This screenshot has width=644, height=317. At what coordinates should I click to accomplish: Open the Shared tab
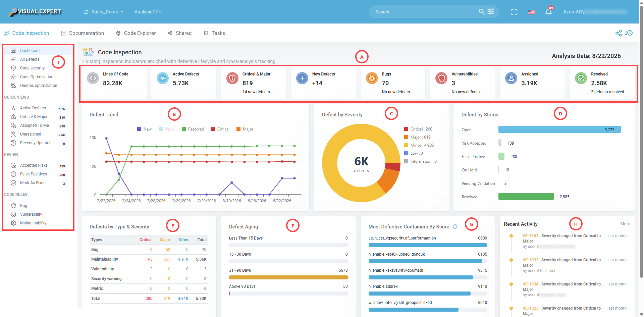180,33
